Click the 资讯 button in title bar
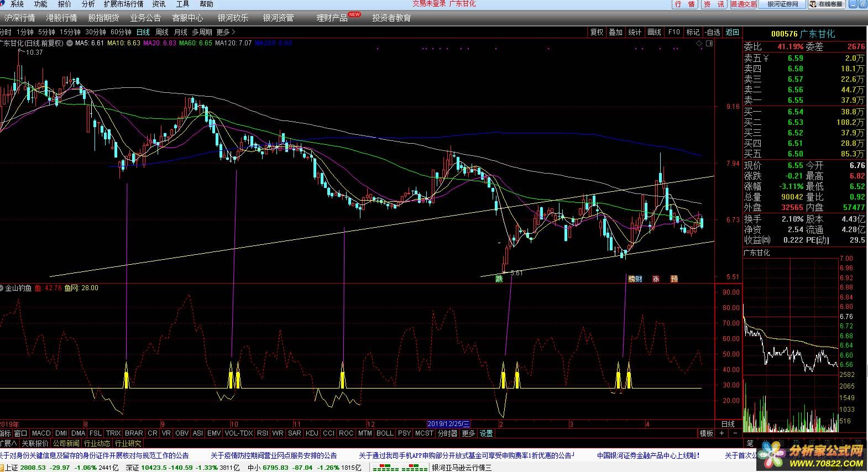This screenshot has height=472, width=868. pyautogui.click(x=714, y=4)
